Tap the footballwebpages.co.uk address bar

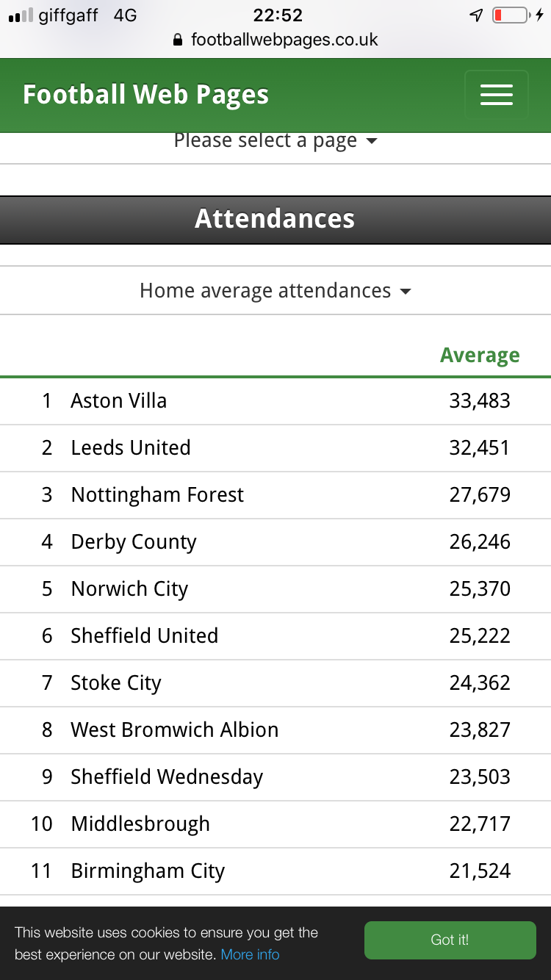point(275,40)
